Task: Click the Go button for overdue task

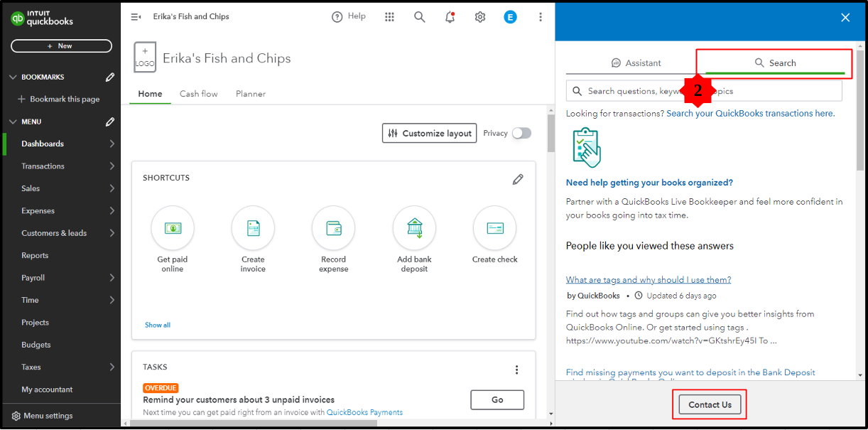Action: [497, 399]
